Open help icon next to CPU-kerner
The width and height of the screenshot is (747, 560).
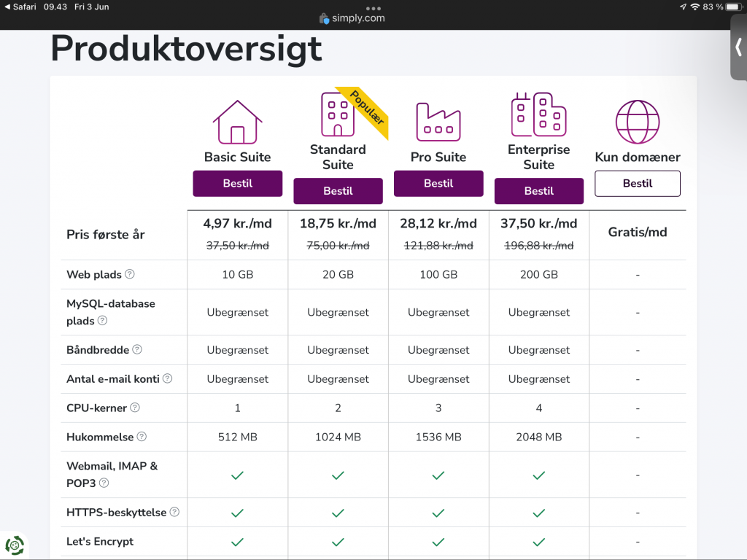[135, 408]
